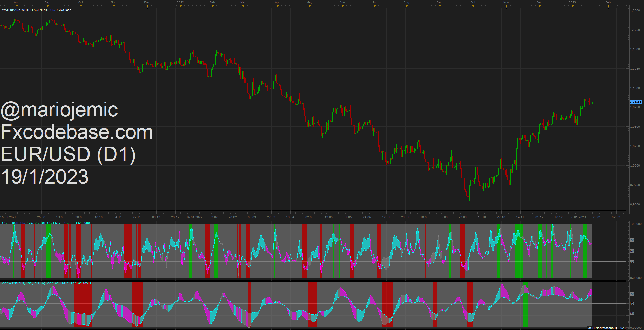Click the highlighted current price tag 1,08183
Image resolution: width=644 pixels, height=330 pixels.
click(635, 102)
